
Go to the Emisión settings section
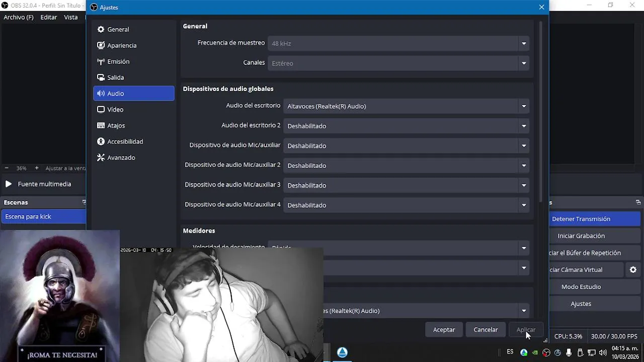tap(133, 61)
